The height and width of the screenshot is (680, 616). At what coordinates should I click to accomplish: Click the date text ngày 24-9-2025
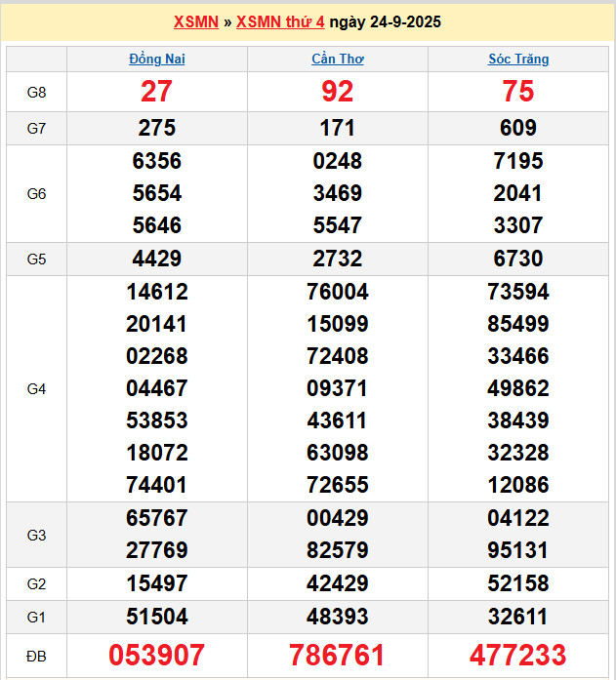[385, 21]
